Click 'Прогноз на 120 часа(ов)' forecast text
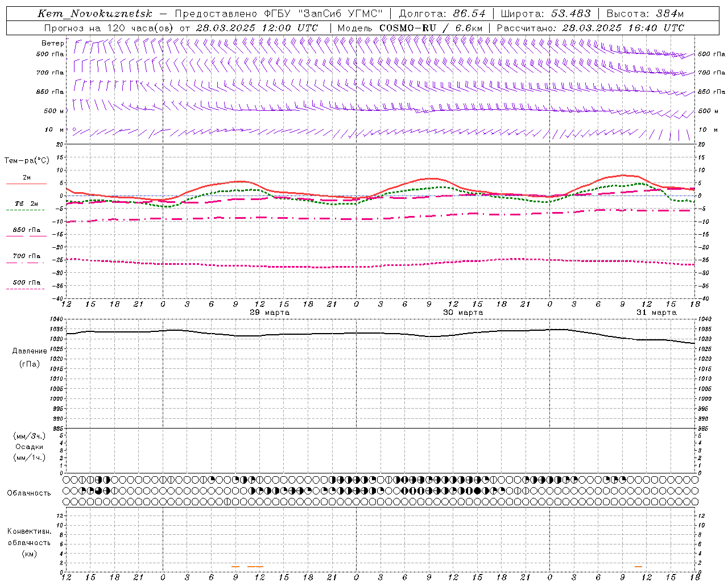This screenshot has width=728, height=582. coord(109,28)
